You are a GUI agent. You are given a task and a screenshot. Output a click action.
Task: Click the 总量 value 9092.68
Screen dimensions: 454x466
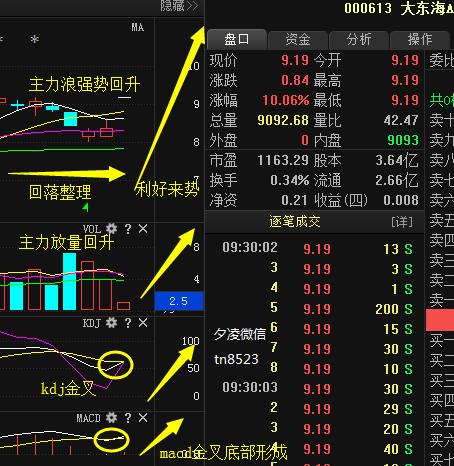283,120
